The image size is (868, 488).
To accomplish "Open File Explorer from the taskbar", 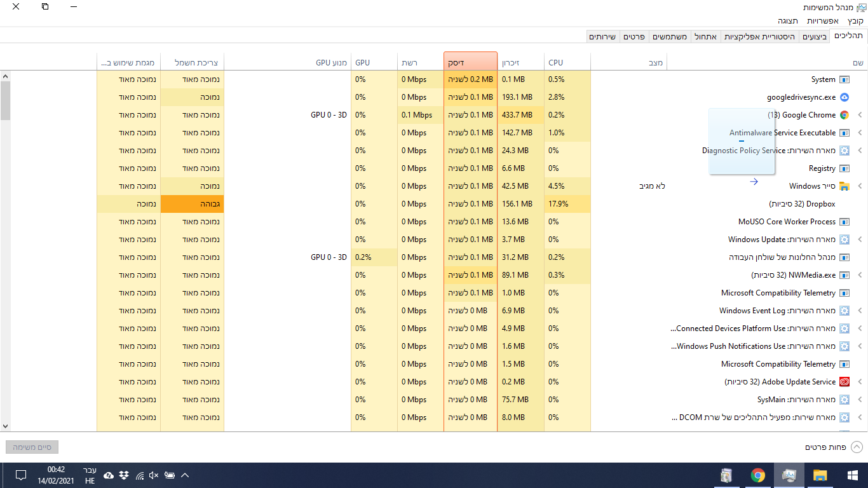I will tap(820, 475).
